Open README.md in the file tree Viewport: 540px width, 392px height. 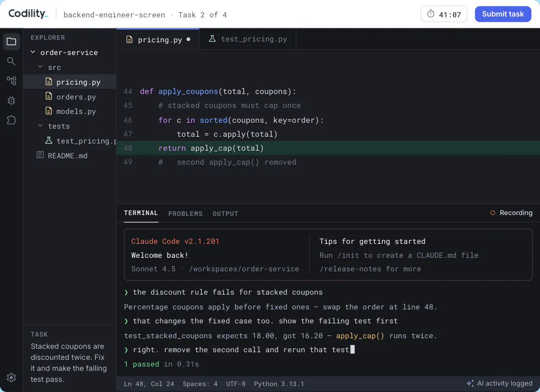click(70, 156)
